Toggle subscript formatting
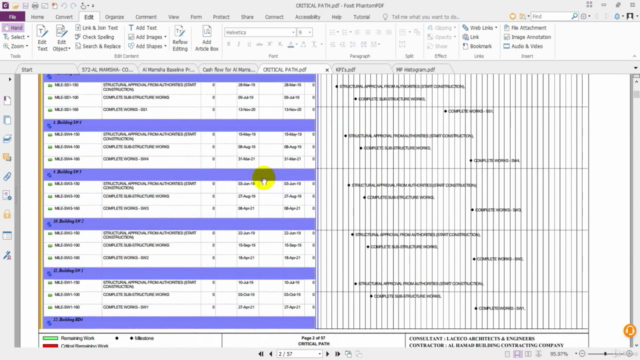This screenshot has width=640, height=360. click(x=280, y=44)
